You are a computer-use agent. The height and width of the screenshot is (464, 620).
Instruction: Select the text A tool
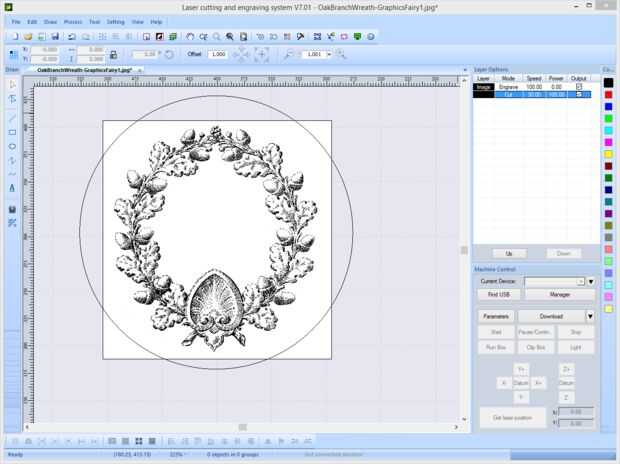[12, 188]
